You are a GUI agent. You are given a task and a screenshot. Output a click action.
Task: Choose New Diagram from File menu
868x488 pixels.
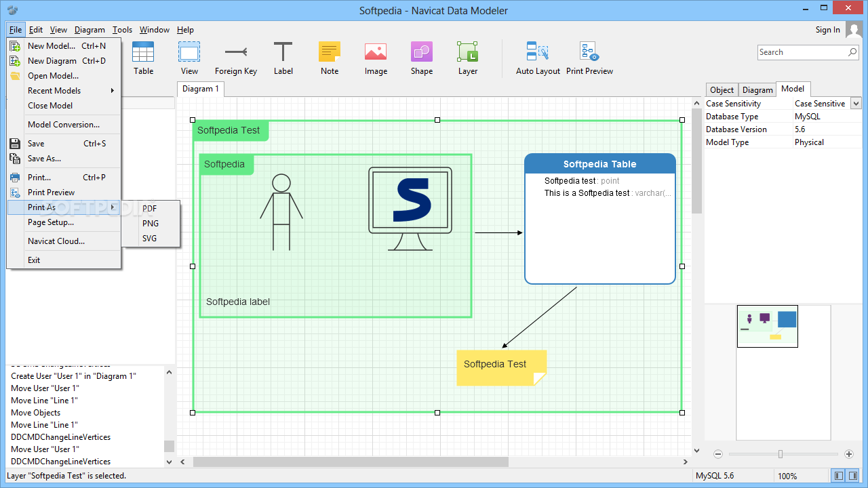coord(64,61)
